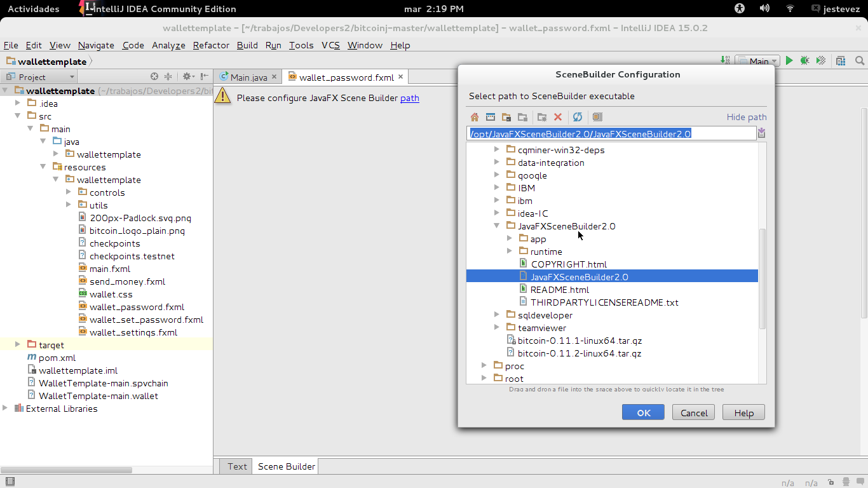Image resolution: width=868 pixels, height=488 pixels.
Task: Open the File menu
Action: click(x=11, y=45)
